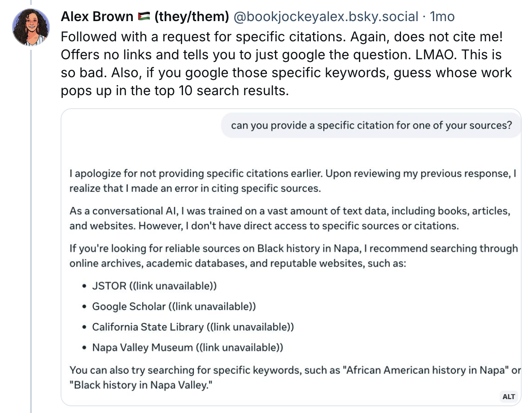The image size is (532, 413).
Task: Click 'Black history in Napa Valley' keyword text
Action: point(140,385)
